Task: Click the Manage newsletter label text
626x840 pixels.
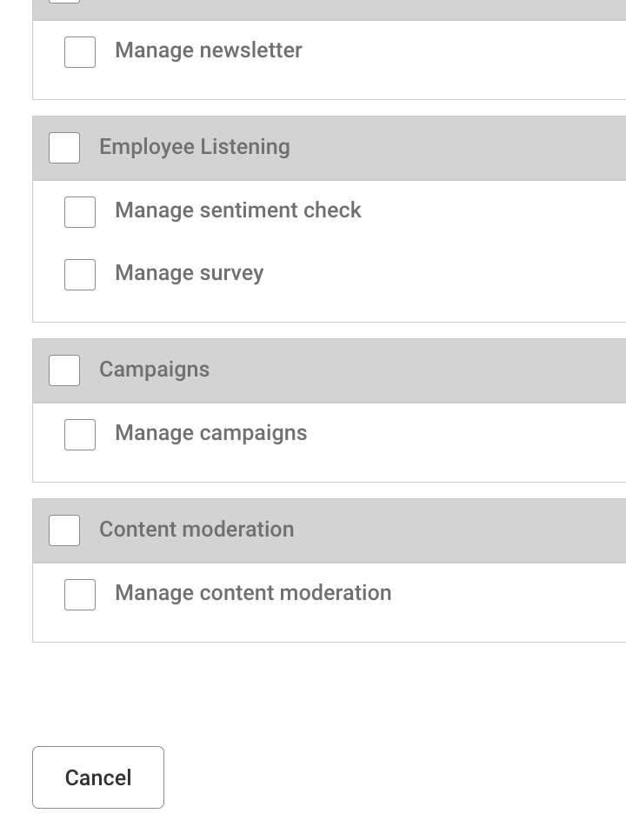Action: click(208, 50)
